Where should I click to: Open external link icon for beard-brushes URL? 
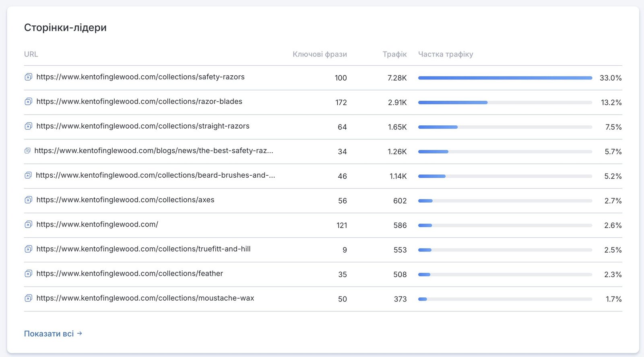click(x=28, y=175)
